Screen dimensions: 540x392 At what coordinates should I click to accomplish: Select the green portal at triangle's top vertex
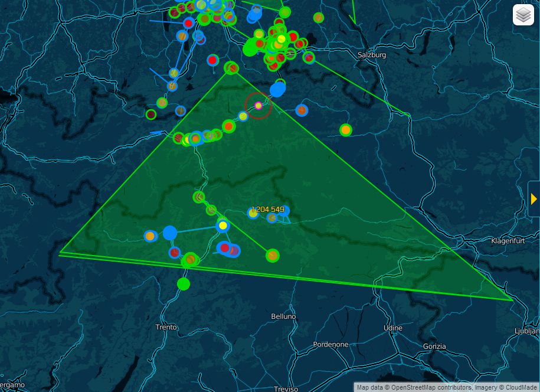tap(231, 68)
